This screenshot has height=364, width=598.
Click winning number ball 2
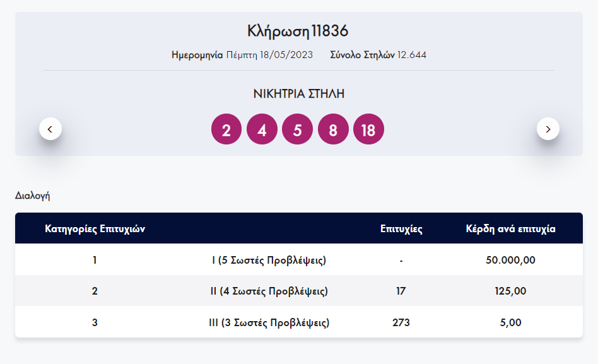(x=226, y=130)
